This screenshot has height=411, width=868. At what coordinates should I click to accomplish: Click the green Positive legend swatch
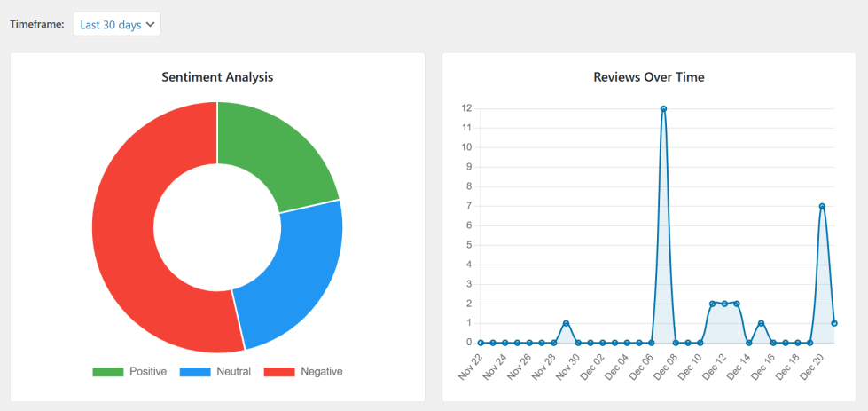(108, 372)
